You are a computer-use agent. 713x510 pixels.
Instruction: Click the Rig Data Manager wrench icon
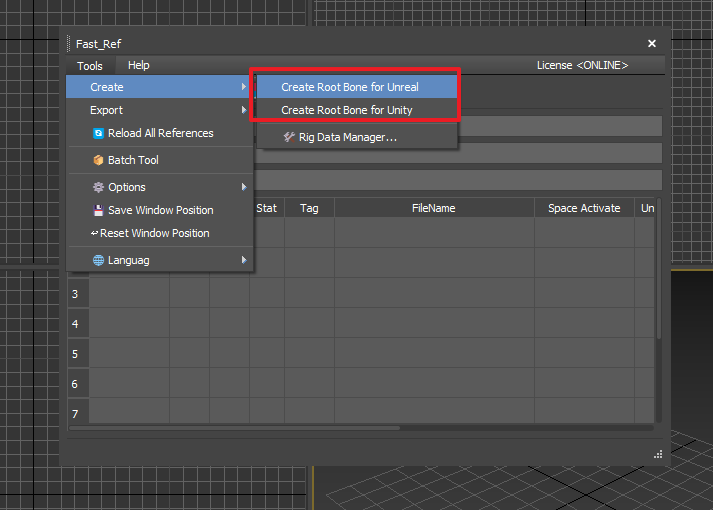[289, 137]
